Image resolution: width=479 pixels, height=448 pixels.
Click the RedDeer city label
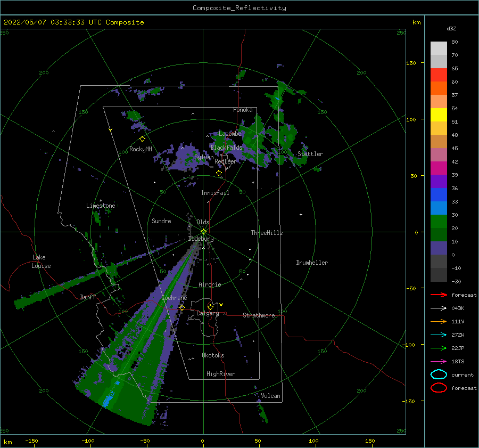coord(226,161)
